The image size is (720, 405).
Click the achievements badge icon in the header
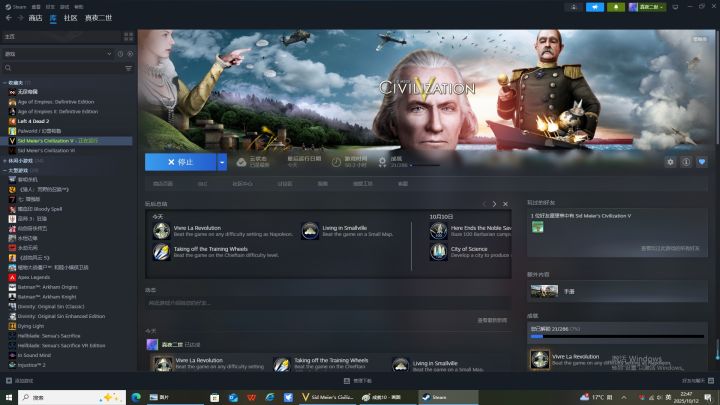pos(382,162)
